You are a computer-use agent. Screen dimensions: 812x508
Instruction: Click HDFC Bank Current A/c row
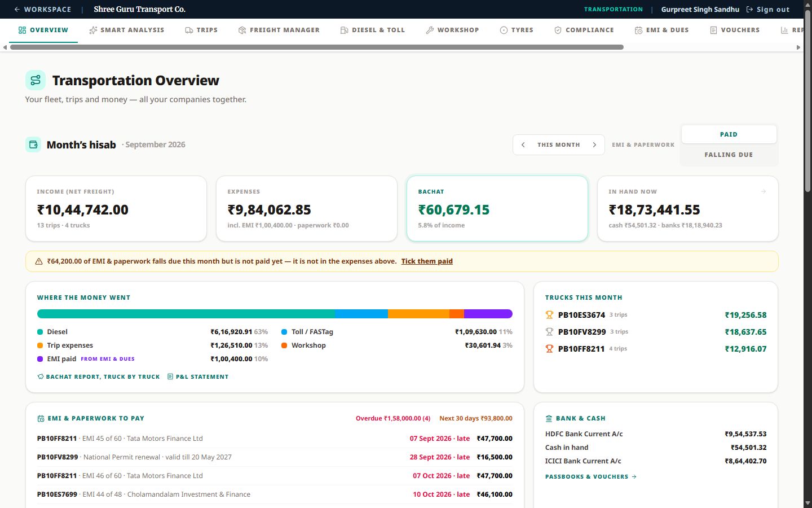click(x=656, y=434)
